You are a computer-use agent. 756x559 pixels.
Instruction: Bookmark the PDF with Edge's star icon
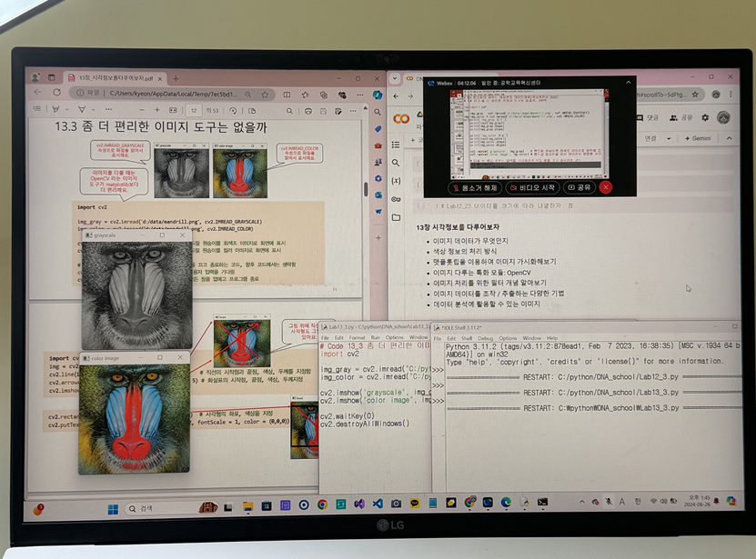[x=265, y=95]
